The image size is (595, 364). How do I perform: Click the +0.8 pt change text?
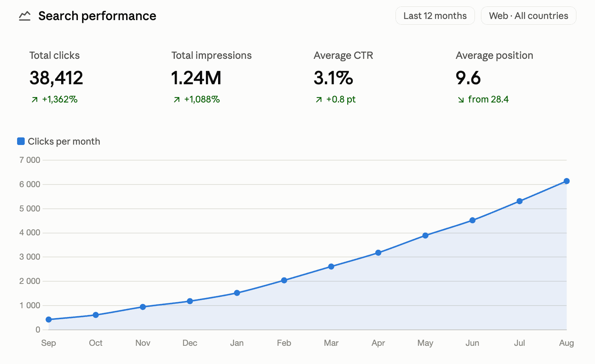[x=341, y=99]
